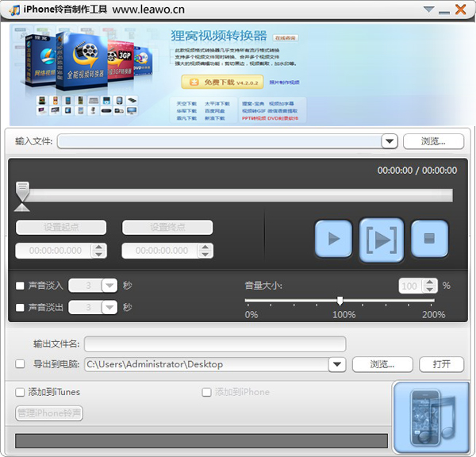Open the 视频加字幕 link

pyautogui.click(x=281, y=104)
